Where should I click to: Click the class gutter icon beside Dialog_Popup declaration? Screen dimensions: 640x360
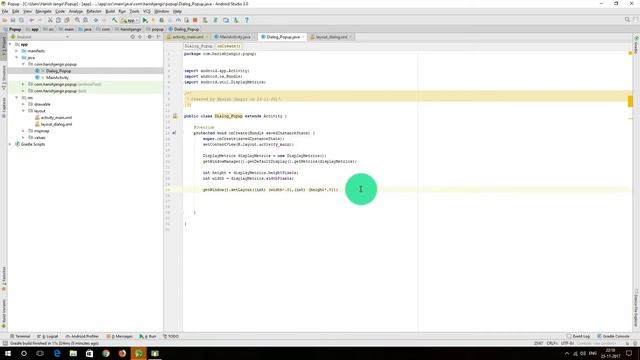tap(175, 116)
